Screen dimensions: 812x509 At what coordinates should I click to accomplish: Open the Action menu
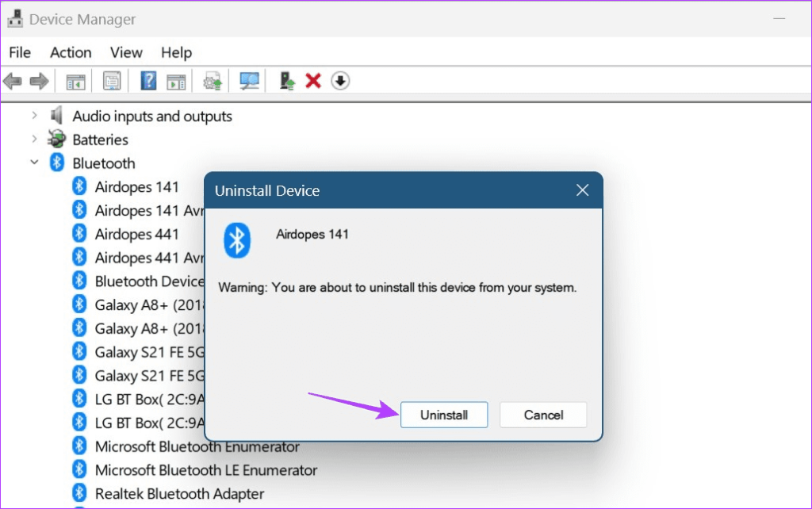(x=71, y=52)
